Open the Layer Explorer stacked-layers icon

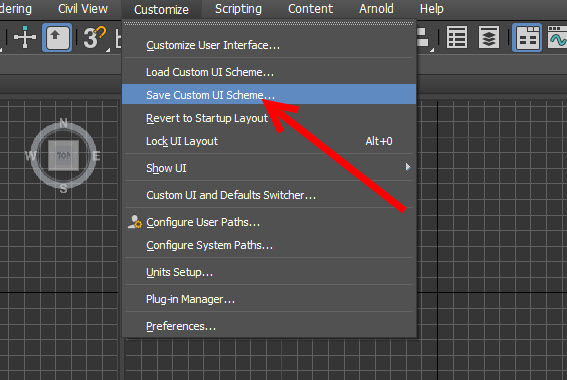(x=489, y=37)
